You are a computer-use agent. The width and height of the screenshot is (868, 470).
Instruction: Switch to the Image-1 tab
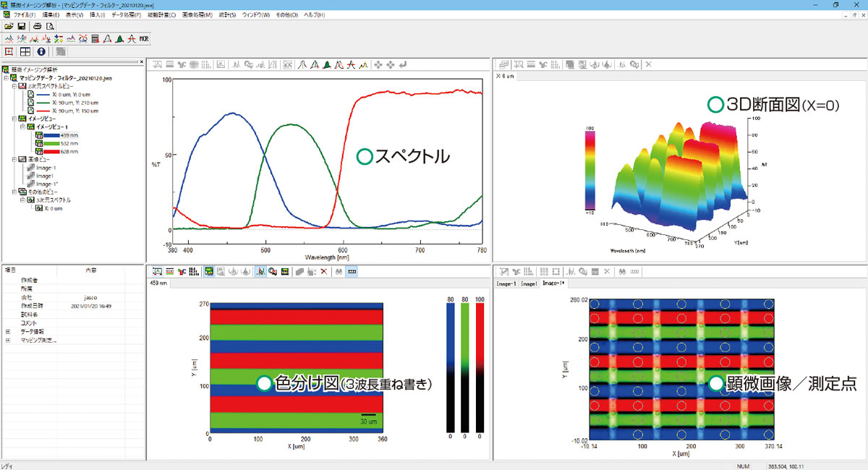click(506, 284)
